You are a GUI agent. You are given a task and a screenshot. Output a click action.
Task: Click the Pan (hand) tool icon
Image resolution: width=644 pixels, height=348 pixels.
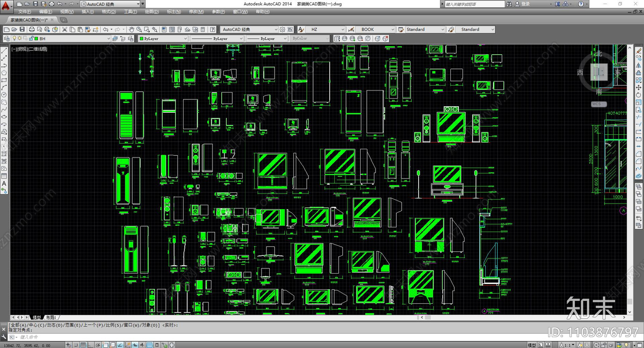(x=131, y=29)
